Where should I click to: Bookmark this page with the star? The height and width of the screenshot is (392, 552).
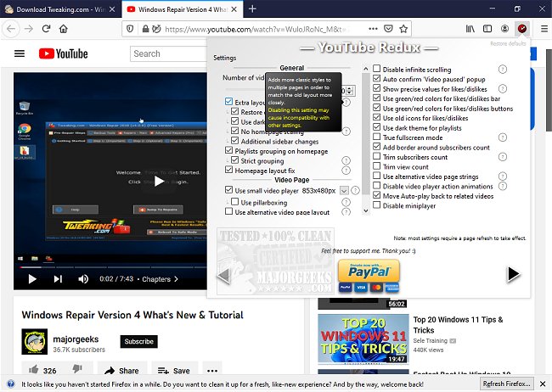coord(403,29)
